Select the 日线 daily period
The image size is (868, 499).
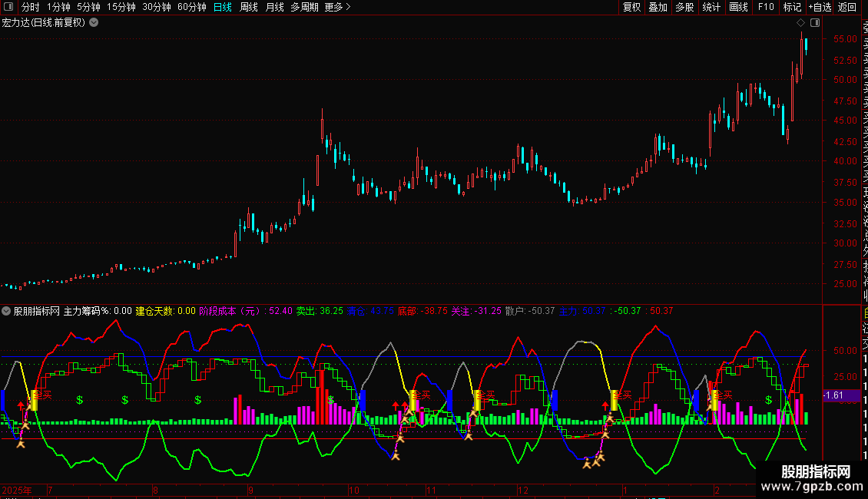(x=223, y=7)
